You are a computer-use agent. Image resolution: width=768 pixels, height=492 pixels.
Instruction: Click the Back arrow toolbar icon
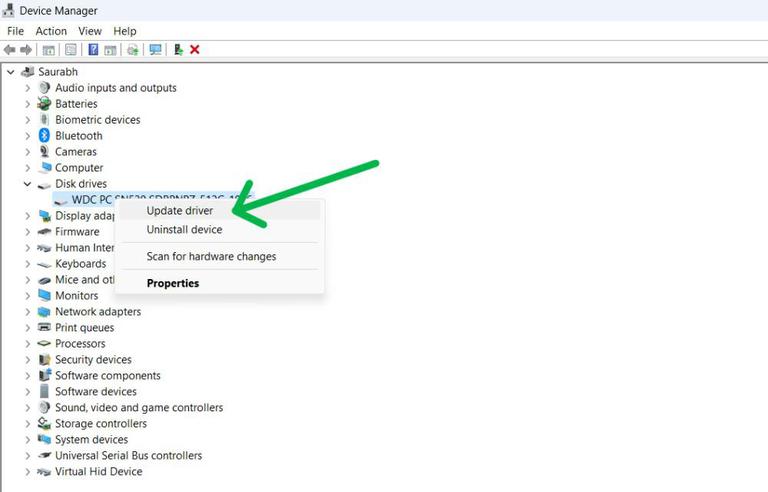(x=9, y=49)
